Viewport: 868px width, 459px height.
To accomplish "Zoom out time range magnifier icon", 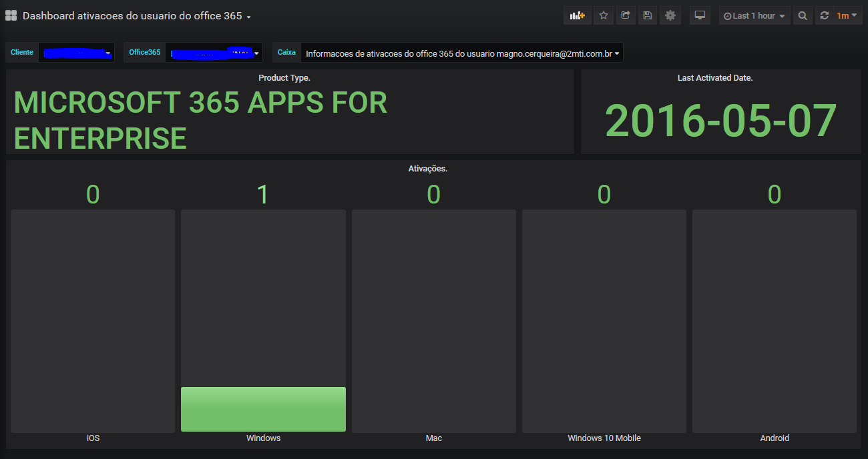I will [803, 15].
